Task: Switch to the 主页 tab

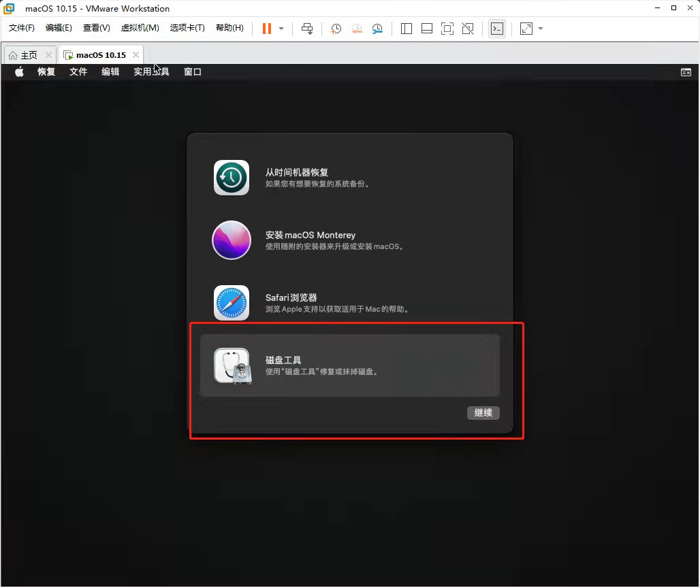Action: (x=29, y=54)
